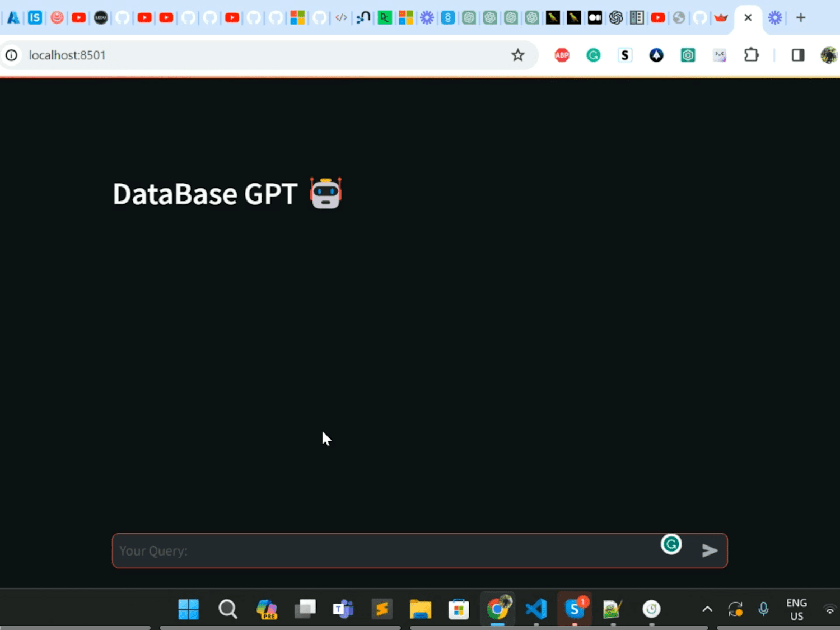
Task: Bookmark this page with the star icon
Action: click(x=517, y=55)
